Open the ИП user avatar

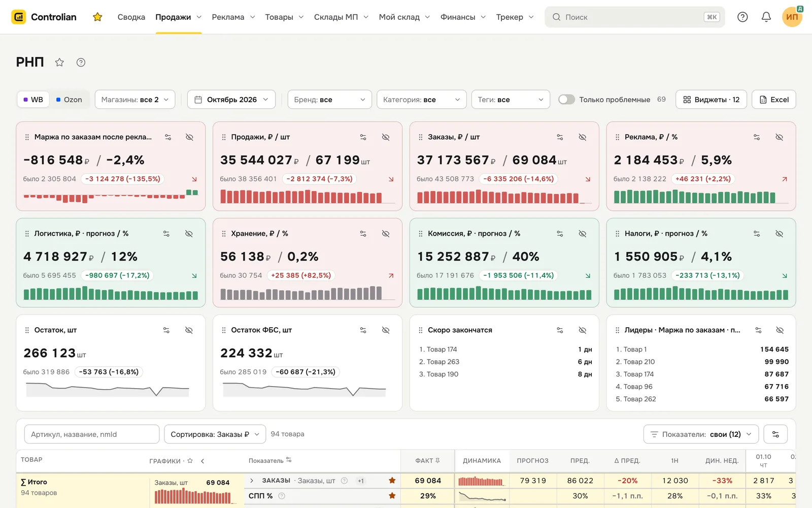tap(792, 17)
